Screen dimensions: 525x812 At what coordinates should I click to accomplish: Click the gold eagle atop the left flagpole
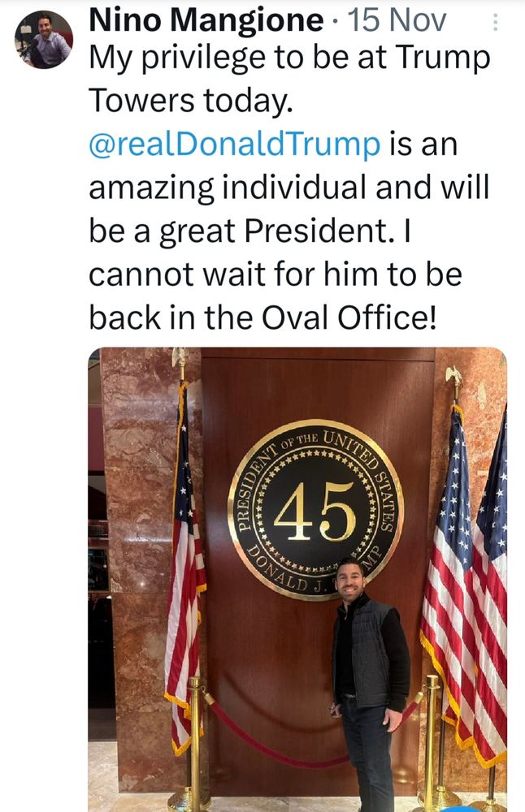pyautogui.click(x=180, y=357)
